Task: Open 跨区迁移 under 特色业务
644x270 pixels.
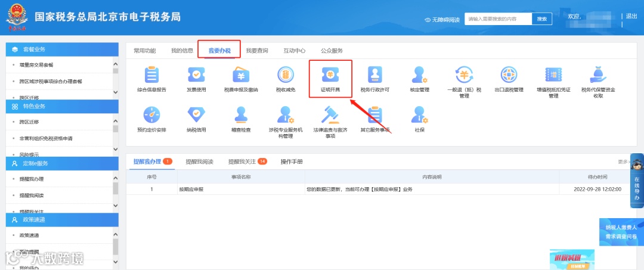Action: pyautogui.click(x=29, y=122)
